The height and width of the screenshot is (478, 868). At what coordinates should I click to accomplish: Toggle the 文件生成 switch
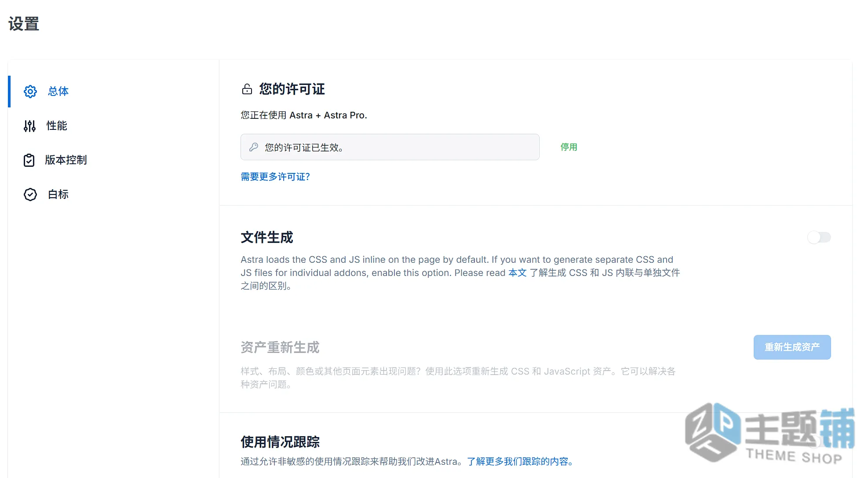point(819,238)
